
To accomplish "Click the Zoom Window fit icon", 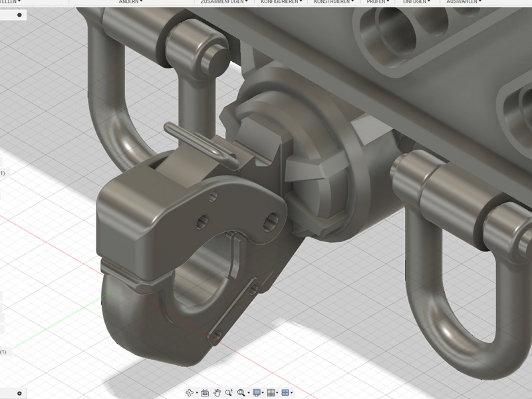I will [241, 393].
